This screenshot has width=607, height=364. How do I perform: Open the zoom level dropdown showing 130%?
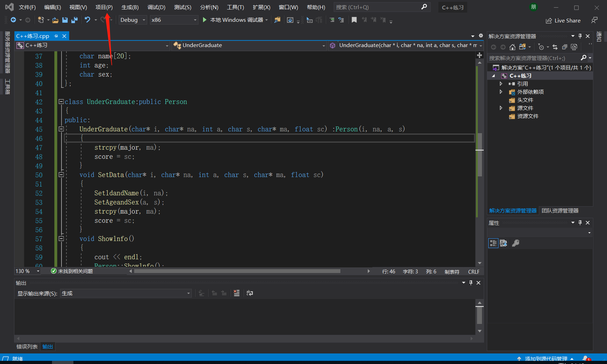[38, 271]
